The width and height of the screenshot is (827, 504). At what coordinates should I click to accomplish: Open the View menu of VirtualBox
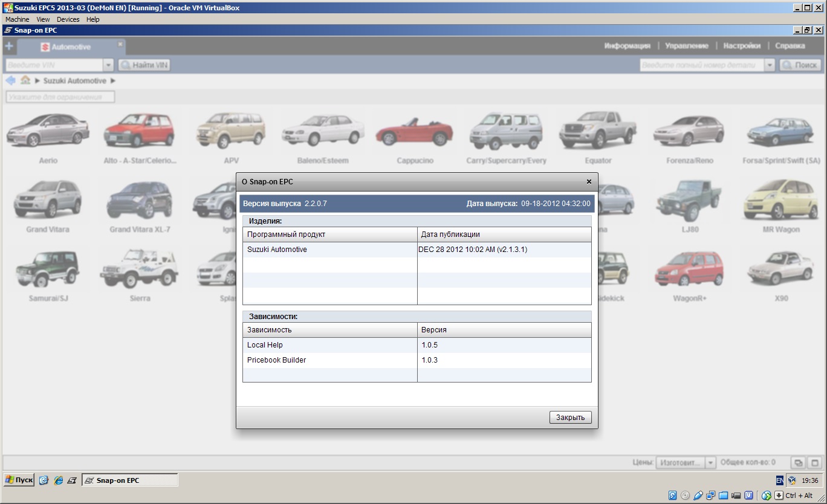43,19
